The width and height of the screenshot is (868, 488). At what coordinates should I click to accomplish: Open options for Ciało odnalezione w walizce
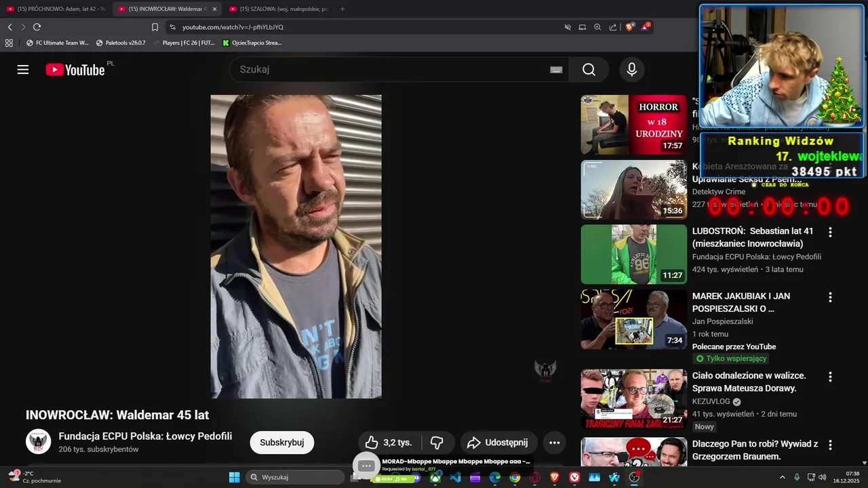click(830, 376)
